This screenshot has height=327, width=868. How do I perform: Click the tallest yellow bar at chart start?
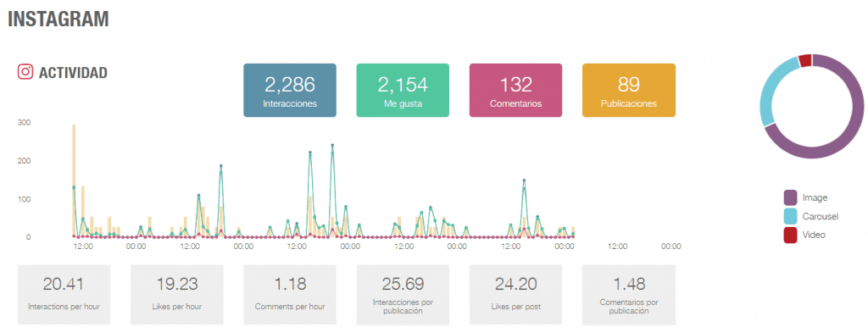[74, 181]
